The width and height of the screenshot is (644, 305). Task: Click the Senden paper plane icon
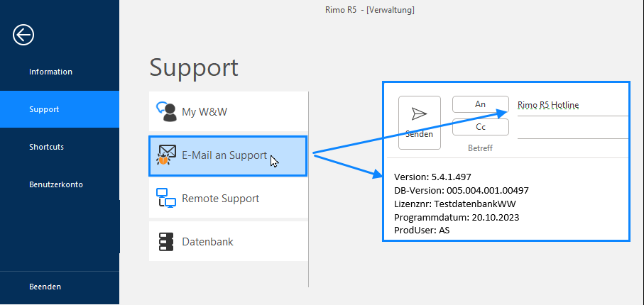click(x=420, y=113)
